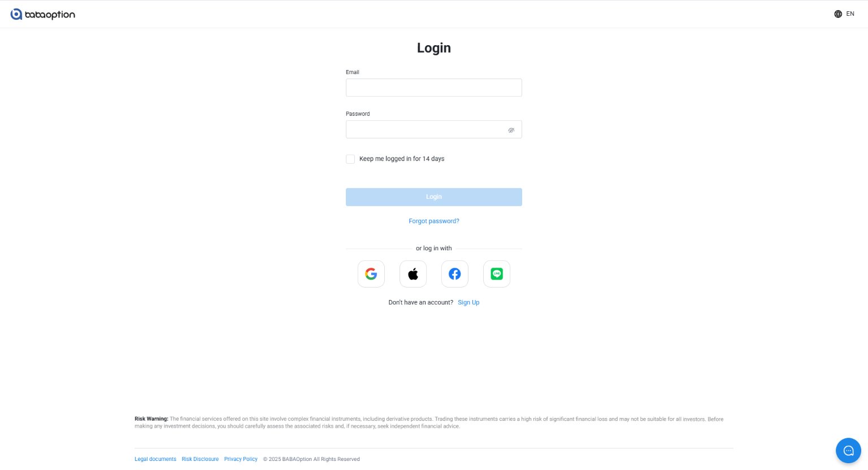Focus the Email input field
The width and height of the screenshot is (868, 470).
(x=434, y=88)
